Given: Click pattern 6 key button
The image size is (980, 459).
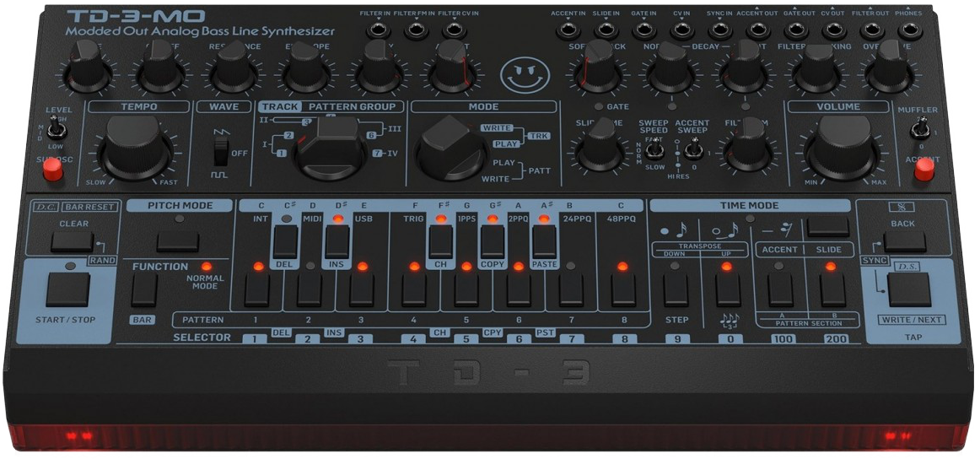Looking at the screenshot, I should [x=520, y=290].
